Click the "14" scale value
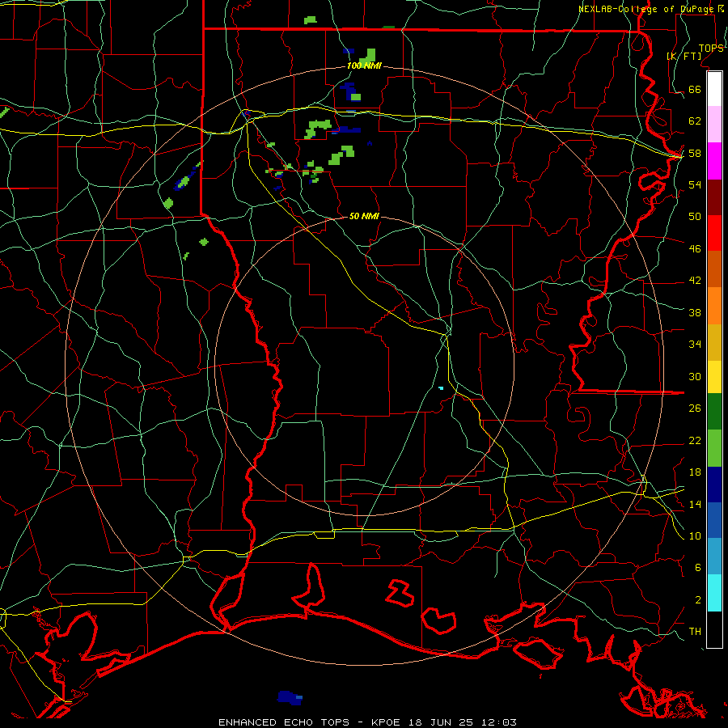The height and width of the screenshot is (728, 728). (695, 504)
